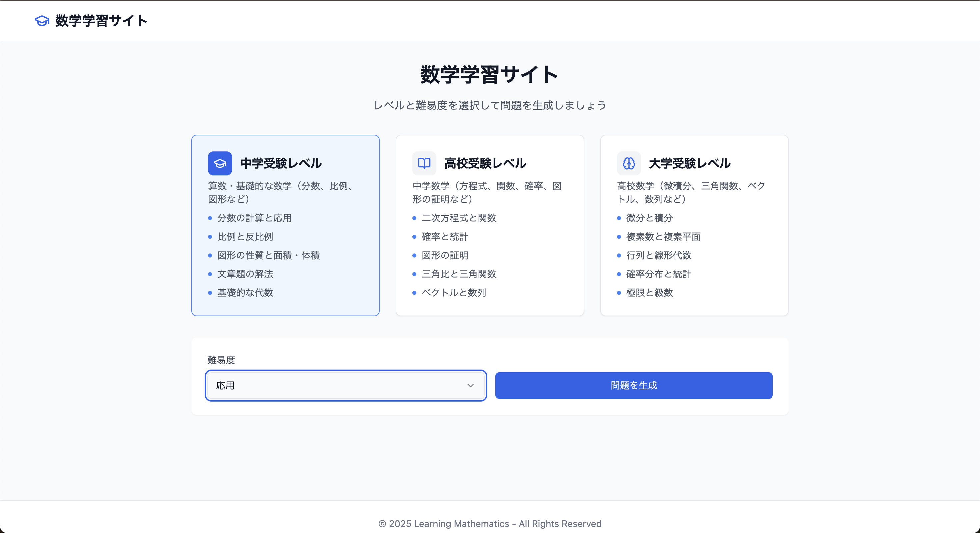This screenshot has width=980, height=533.
Task: Click the graduation cap logo in the header
Action: (x=41, y=21)
